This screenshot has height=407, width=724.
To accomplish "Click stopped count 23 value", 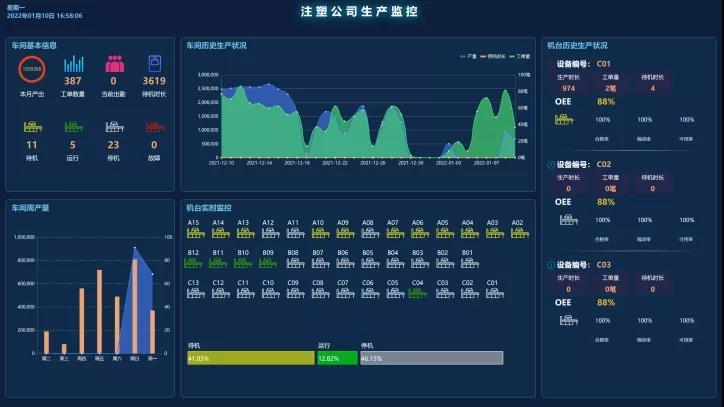I will (114, 145).
